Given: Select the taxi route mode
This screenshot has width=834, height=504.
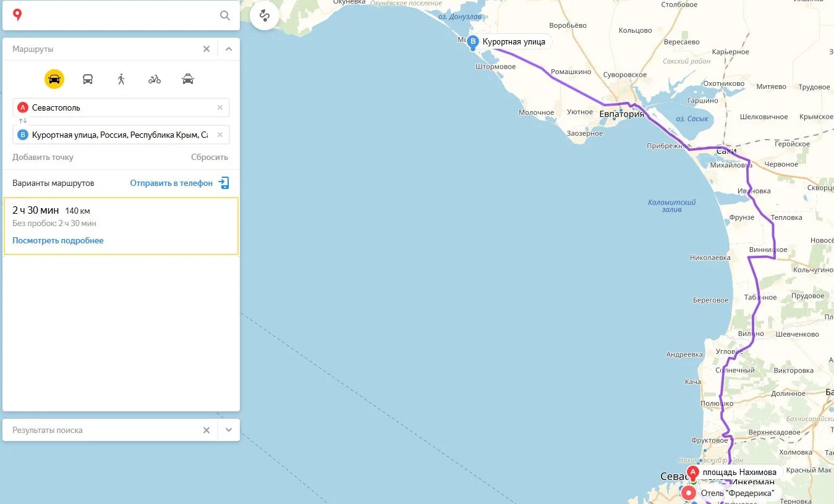Looking at the screenshot, I should [x=188, y=79].
